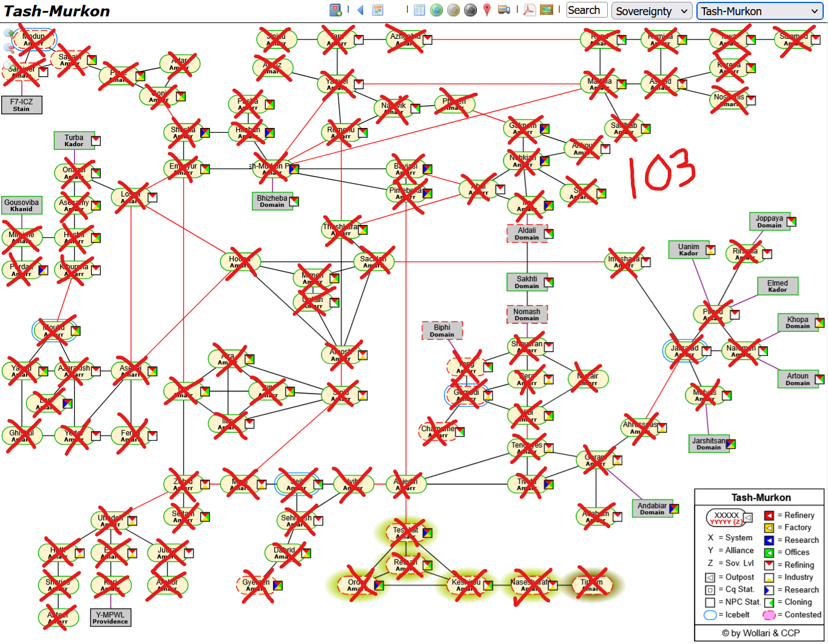Viewport: 828px width, 644px height.
Task: Open Sakhti Domain region link
Action: (527, 282)
